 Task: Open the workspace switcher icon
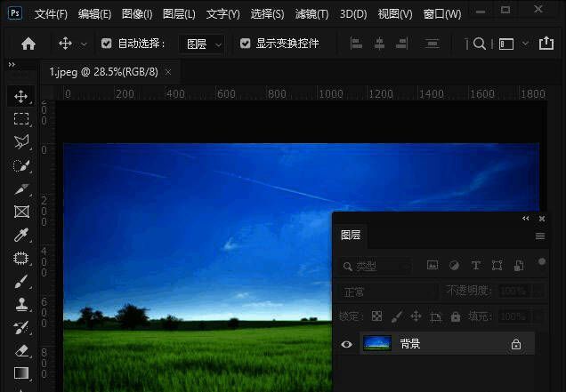[x=506, y=44]
